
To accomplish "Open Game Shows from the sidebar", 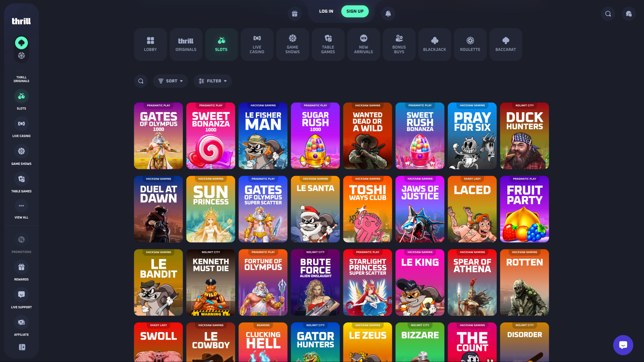I will [x=21, y=151].
